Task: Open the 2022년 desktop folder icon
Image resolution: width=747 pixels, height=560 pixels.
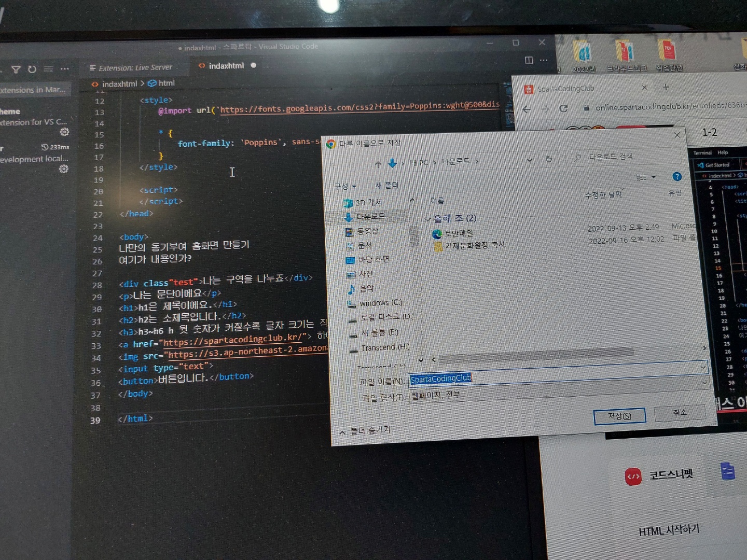Action: [584, 57]
